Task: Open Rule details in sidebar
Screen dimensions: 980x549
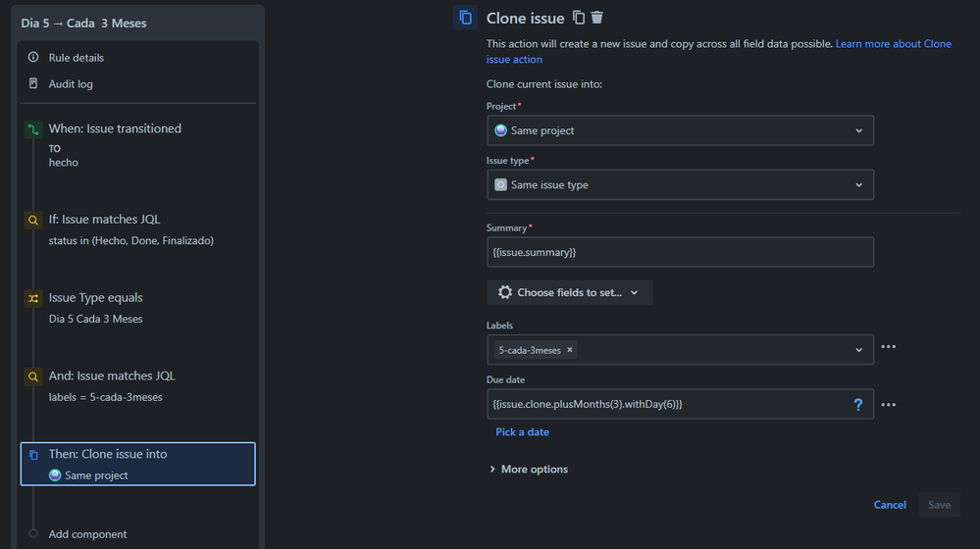Action: click(x=77, y=58)
